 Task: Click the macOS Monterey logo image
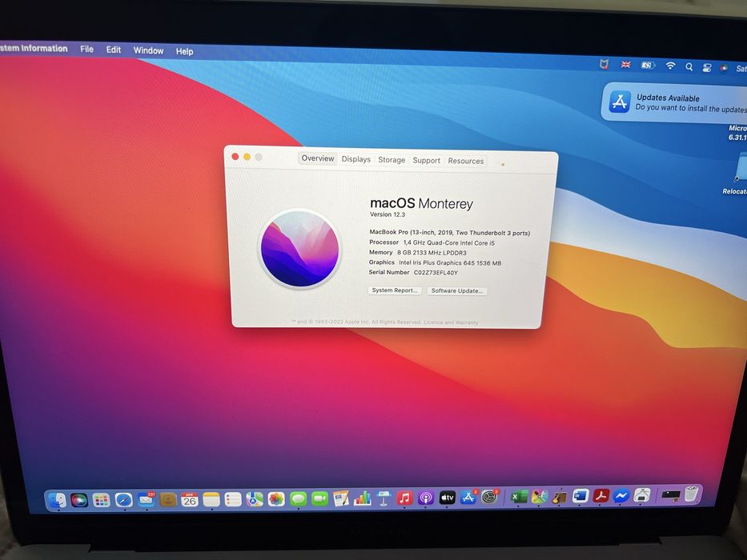coord(299,249)
